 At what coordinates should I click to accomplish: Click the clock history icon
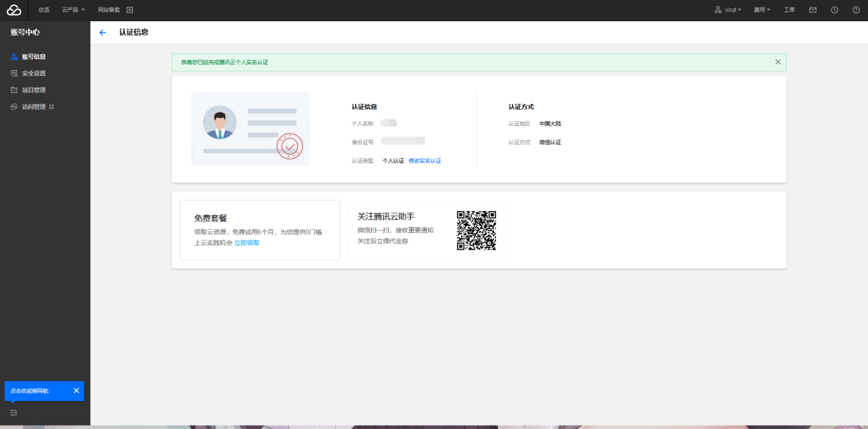tap(834, 10)
